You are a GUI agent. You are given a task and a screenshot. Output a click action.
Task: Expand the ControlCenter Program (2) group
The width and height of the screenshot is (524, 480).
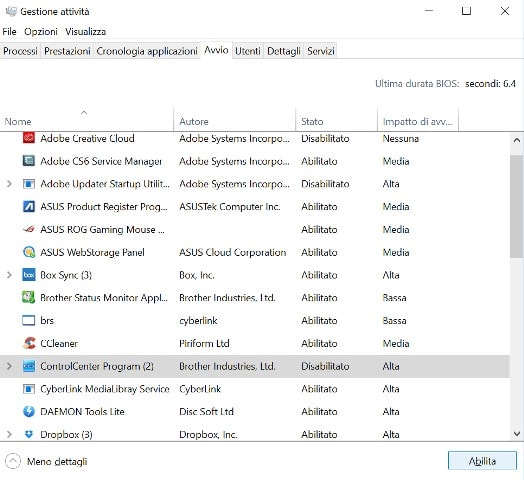pyautogui.click(x=9, y=366)
